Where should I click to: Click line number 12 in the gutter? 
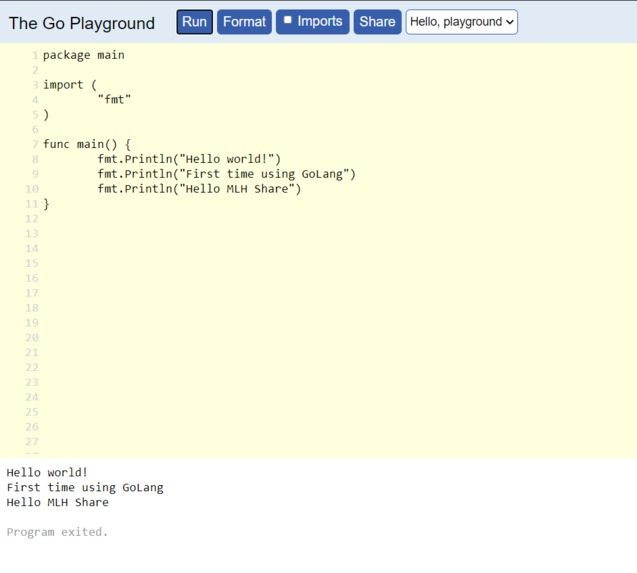pyautogui.click(x=32, y=219)
